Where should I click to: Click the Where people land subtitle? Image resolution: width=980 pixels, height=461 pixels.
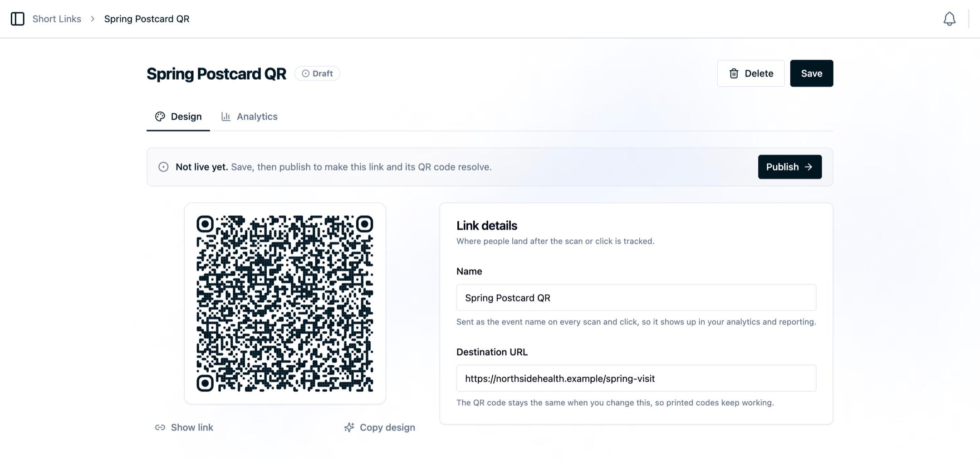(555, 241)
